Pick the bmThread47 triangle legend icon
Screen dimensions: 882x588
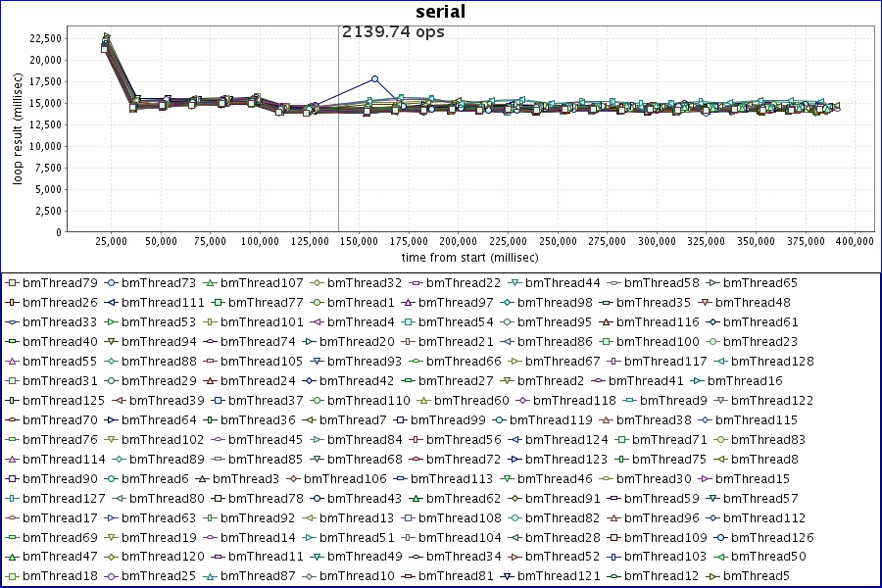[x=12, y=558]
